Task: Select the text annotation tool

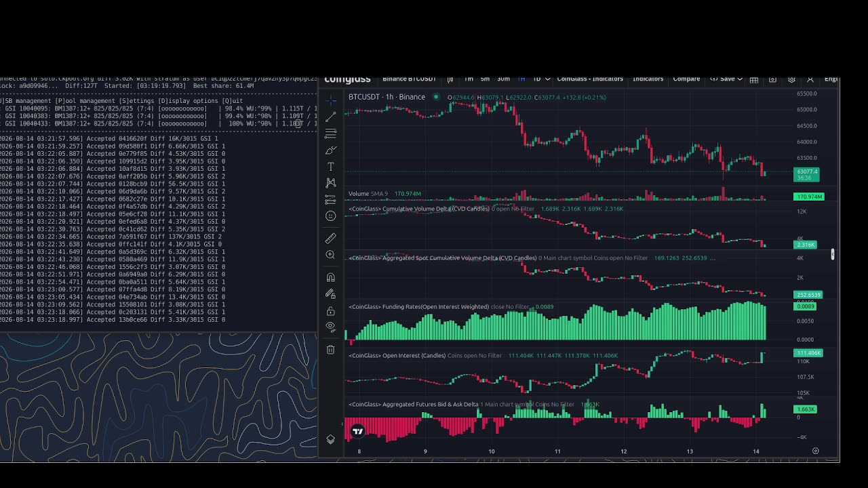Action: coord(330,167)
